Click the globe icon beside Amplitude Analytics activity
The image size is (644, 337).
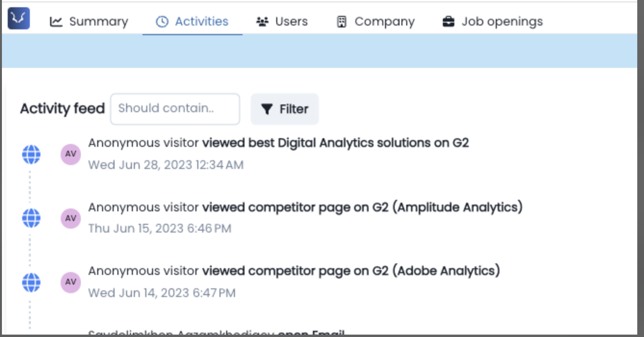click(x=31, y=218)
